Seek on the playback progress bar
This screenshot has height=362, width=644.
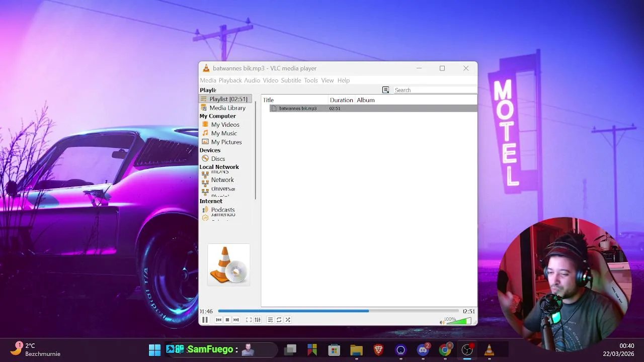click(x=338, y=311)
